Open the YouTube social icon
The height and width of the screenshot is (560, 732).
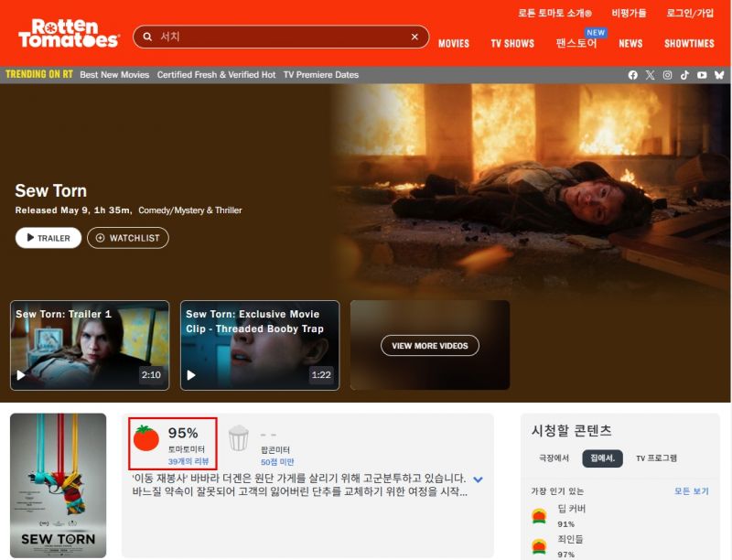point(702,75)
